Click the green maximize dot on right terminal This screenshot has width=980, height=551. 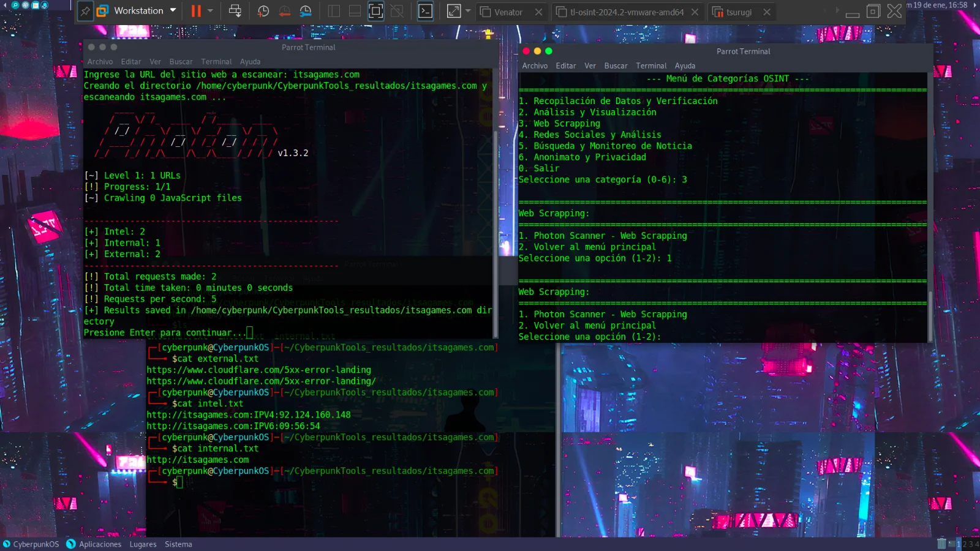pyautogui.click(x=549, y=51)
